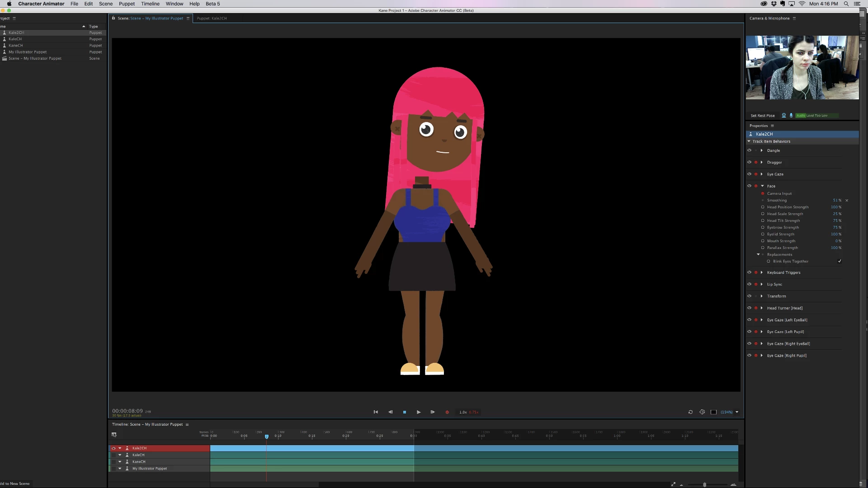Step forward one frame
Screen dimensions: 868x488
433,412
